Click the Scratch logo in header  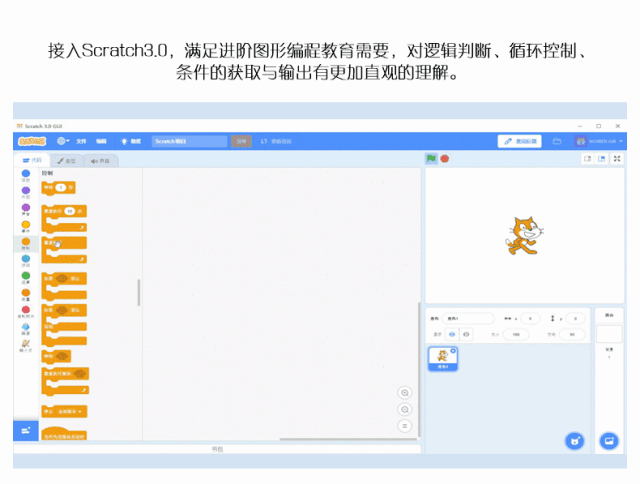(32, 141)
